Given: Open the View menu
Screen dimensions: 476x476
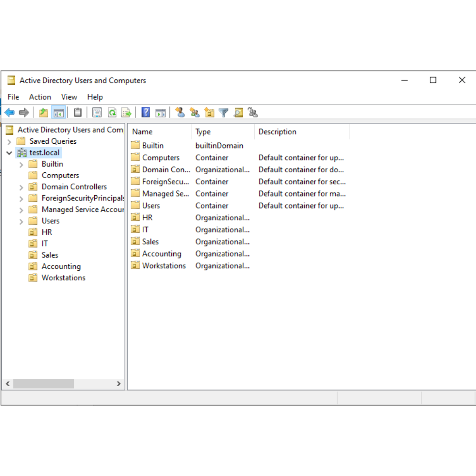Looking at the screenshot, I should 69,97.
